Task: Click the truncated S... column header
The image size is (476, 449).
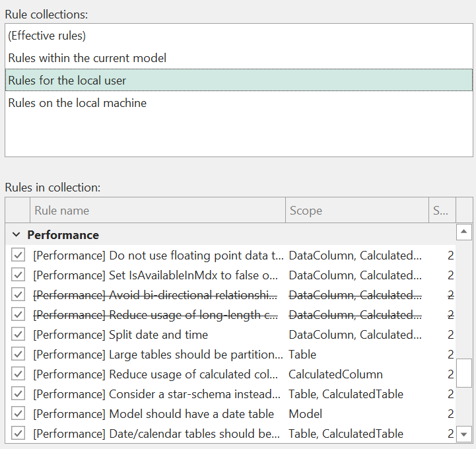Action: [441, 211]
